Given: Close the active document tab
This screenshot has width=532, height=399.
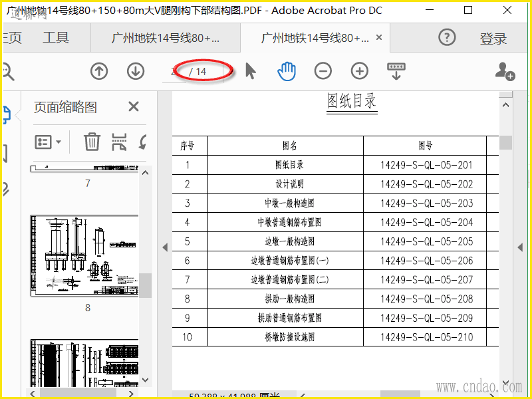Looking at the screenshot, I should [x=379, y=37].
